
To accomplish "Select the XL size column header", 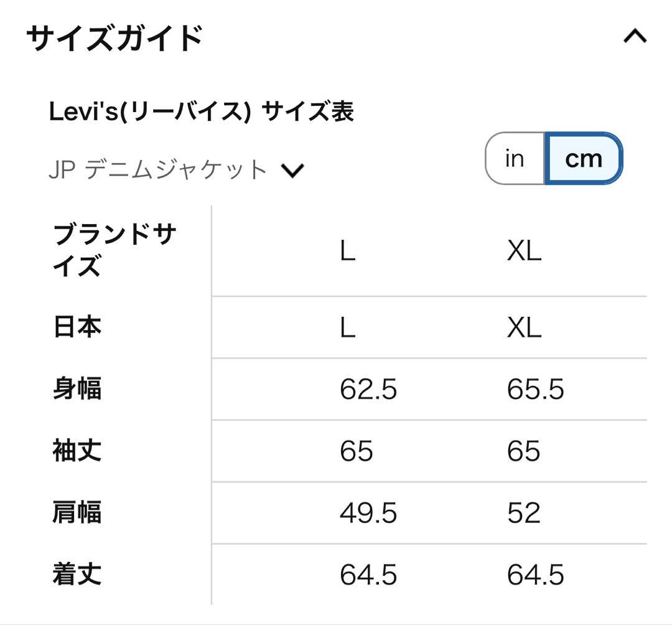I will (x=525, y=251).
